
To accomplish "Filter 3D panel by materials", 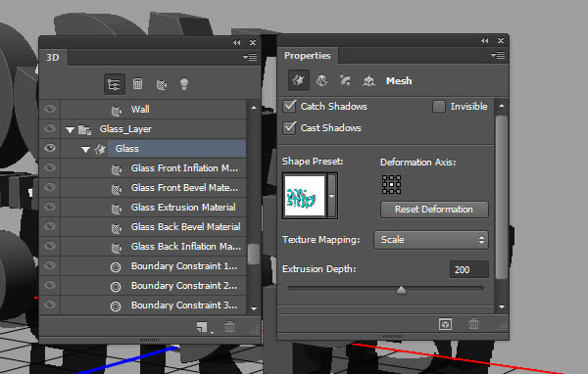I will pyautogui.click(x=162, y=84).
